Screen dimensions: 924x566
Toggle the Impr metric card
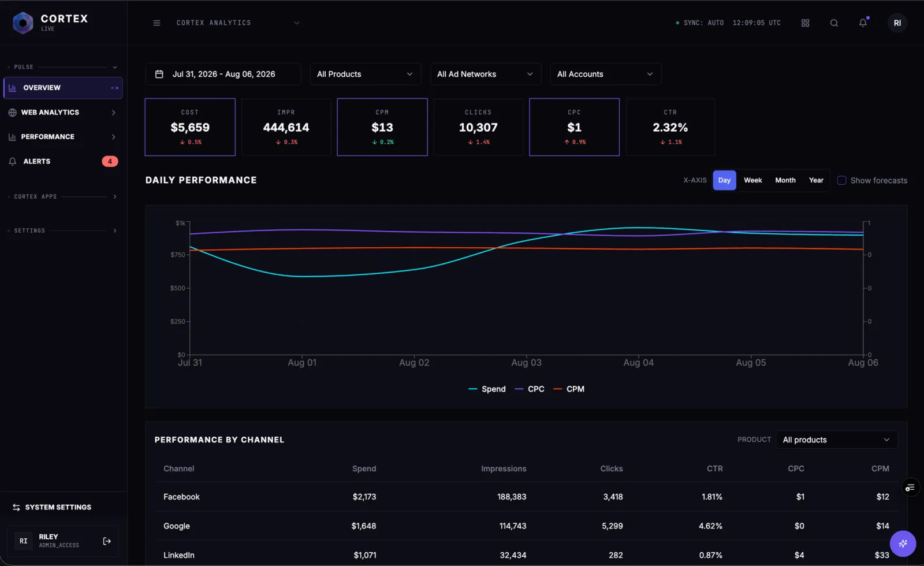(x=286, y=127)
